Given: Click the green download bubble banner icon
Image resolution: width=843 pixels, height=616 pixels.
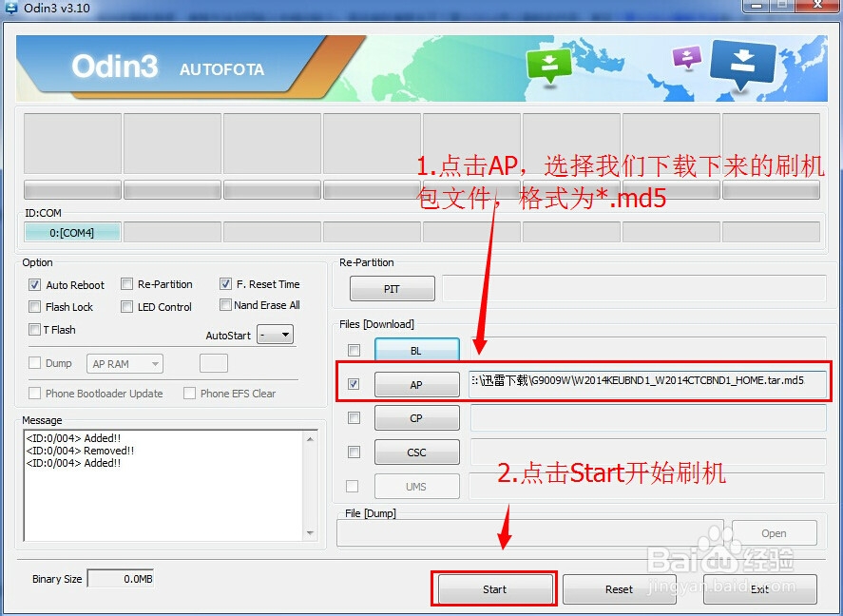Looking at the screenshot, I should (549, 65).
